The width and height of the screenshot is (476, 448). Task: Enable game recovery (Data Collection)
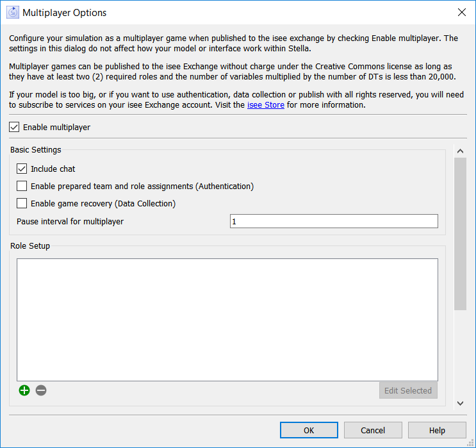tap(22, 203)
